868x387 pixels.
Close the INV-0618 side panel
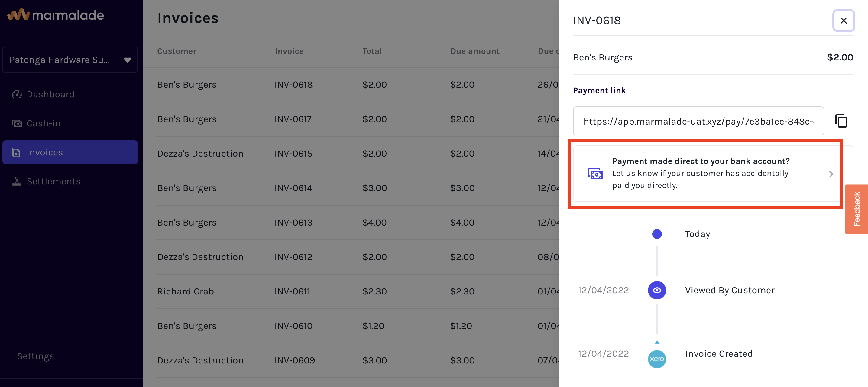[x=843, y=21]
